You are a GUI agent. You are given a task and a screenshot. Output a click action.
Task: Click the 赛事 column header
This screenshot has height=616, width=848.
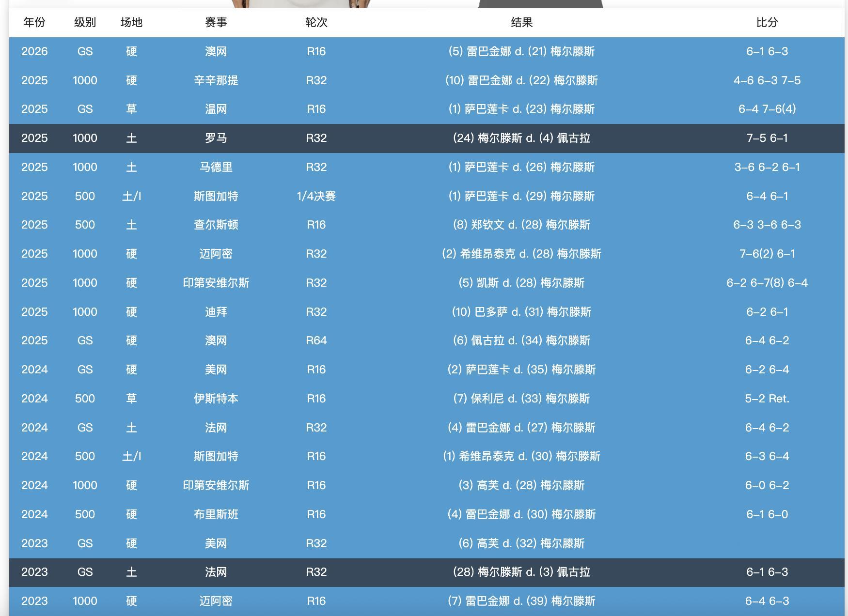(x=215, y=22)
